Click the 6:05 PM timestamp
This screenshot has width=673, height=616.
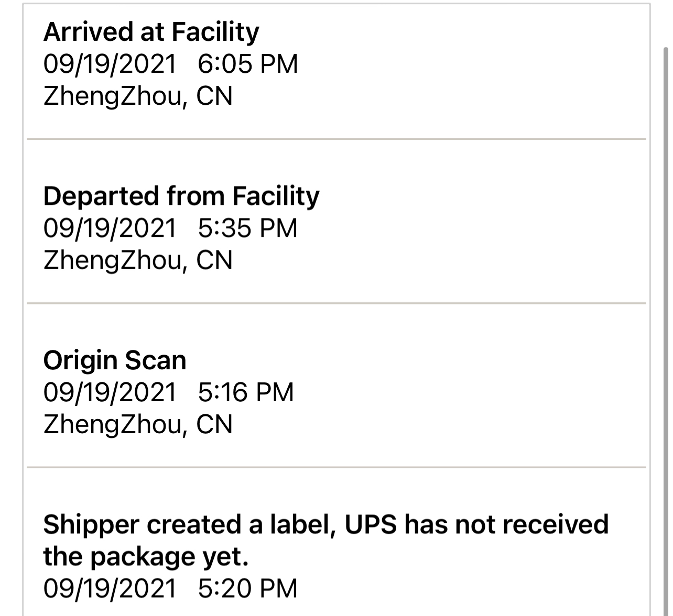[247, 64]
